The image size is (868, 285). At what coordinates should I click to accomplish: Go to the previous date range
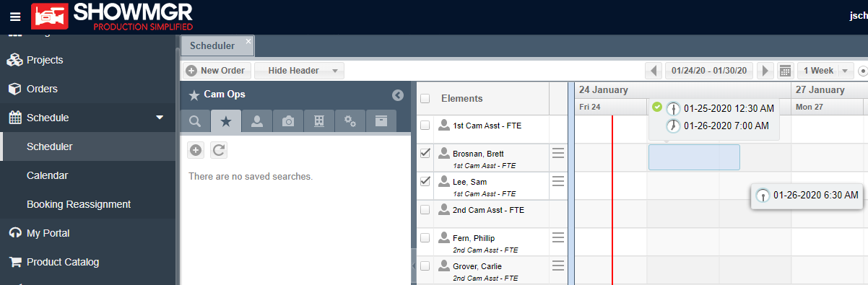pos(654,71)
